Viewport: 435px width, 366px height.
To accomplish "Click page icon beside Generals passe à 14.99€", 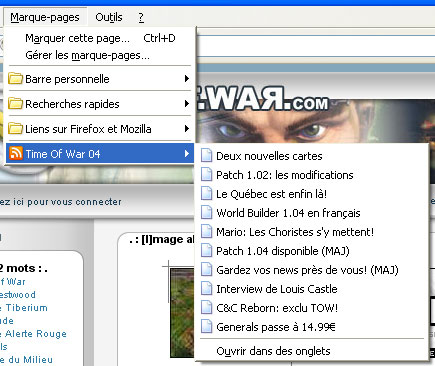I will click(207, 327).
